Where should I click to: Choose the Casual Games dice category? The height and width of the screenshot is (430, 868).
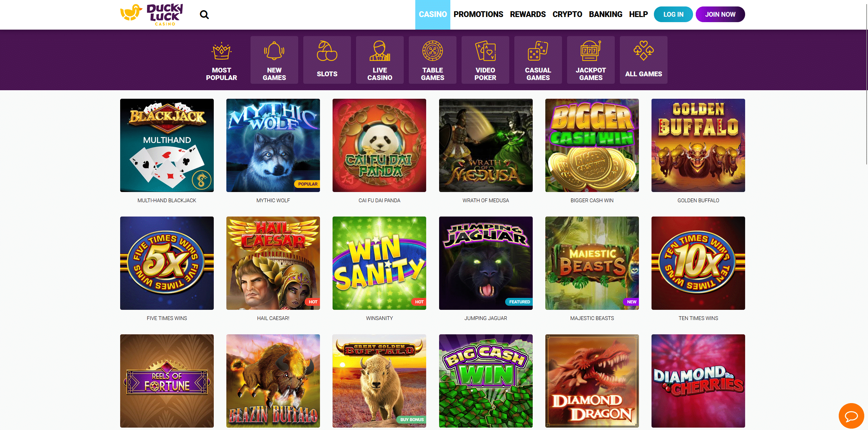point(538,60)
